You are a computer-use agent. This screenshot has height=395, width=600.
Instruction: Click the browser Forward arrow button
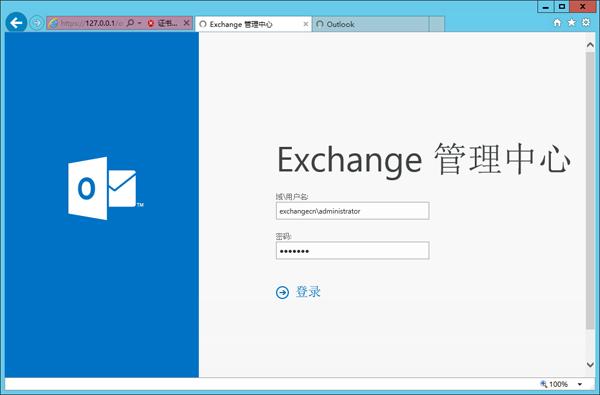[x=37, y=23]
